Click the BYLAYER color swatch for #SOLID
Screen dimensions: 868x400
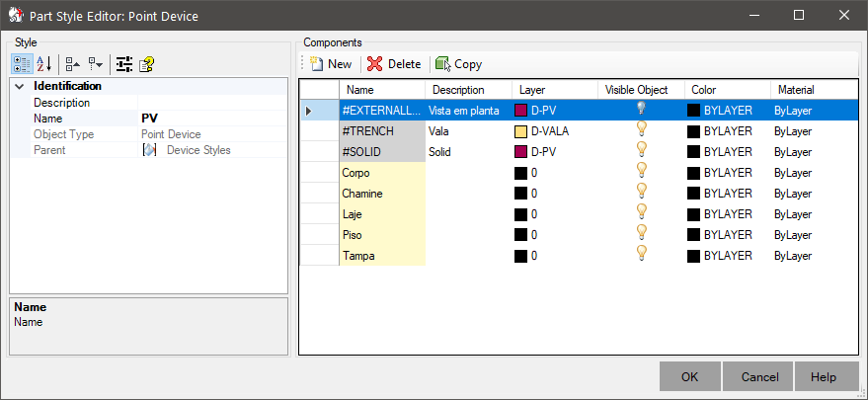pyautogui.click(x=693, y=152)
